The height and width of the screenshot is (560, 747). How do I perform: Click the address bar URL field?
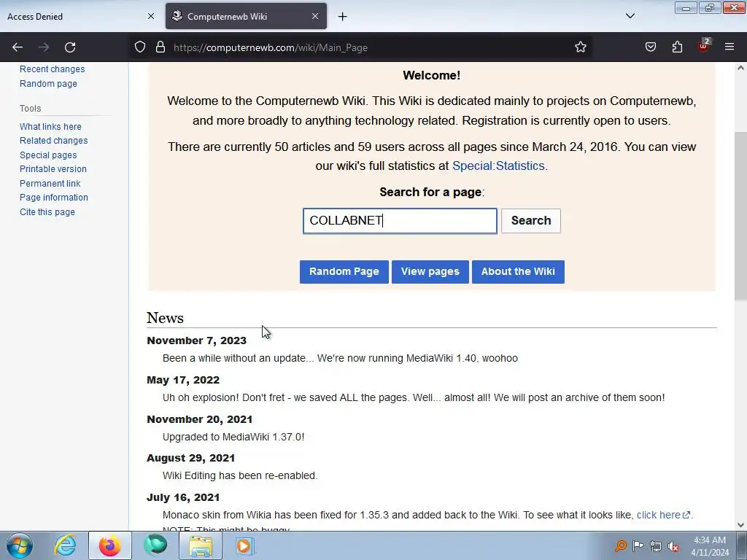(362, 47)
